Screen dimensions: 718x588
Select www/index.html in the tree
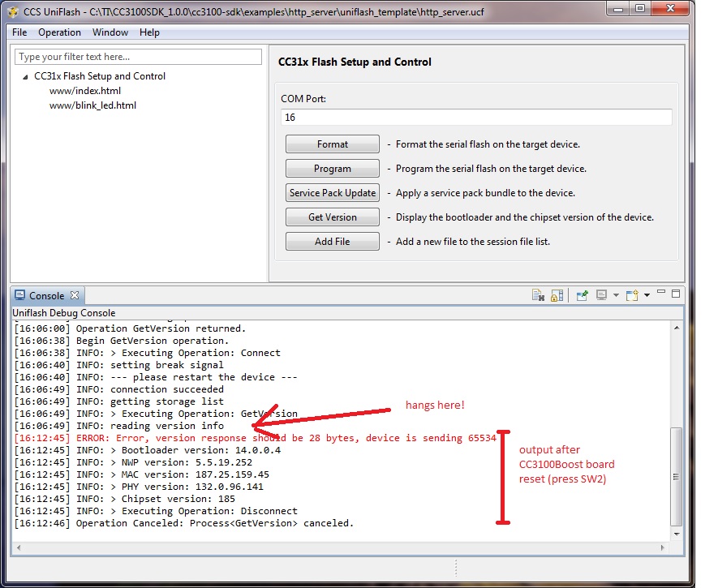[x=85, y=91]
